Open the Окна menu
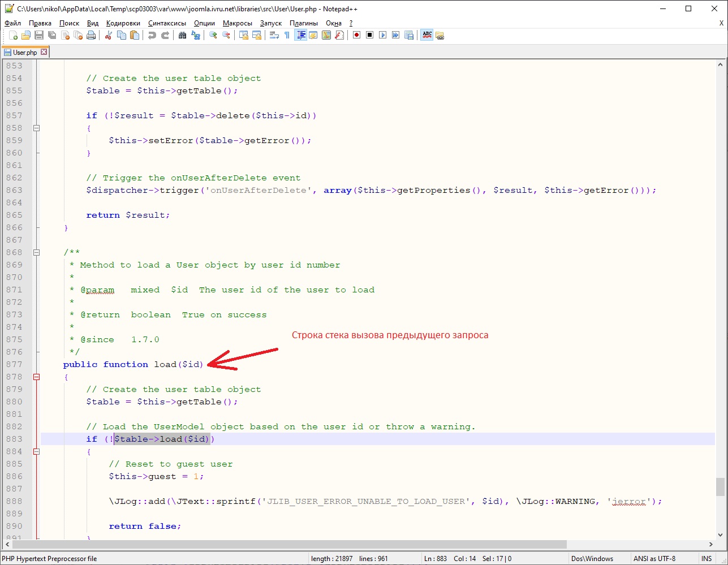The image size is (728, 565). 334,23
